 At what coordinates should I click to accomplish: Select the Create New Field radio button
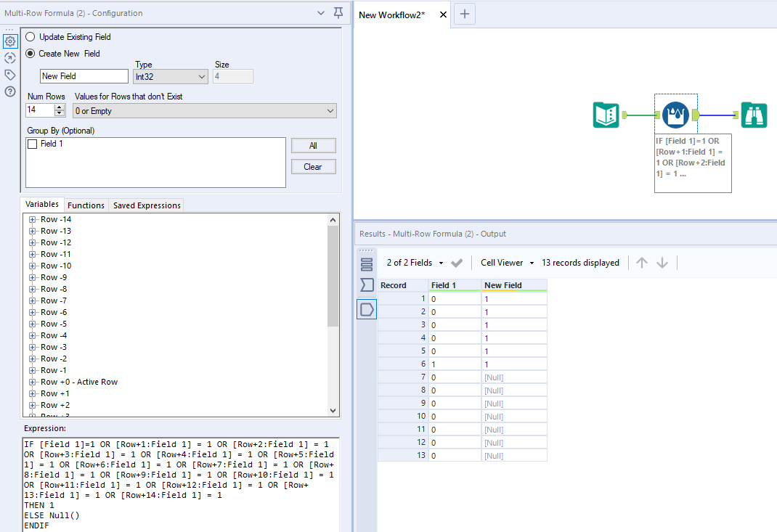pos(30,53)
